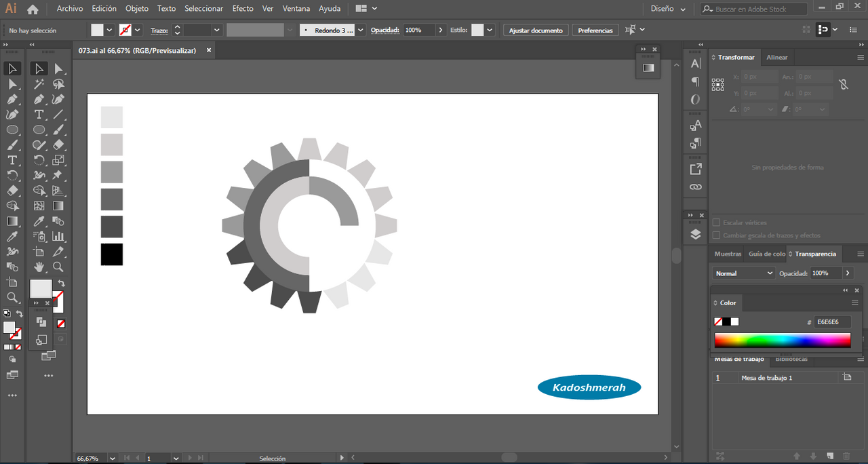The image size is (868, 464).
Task: Swap fill and stroke in two-column toolbar
Action: 61,283
